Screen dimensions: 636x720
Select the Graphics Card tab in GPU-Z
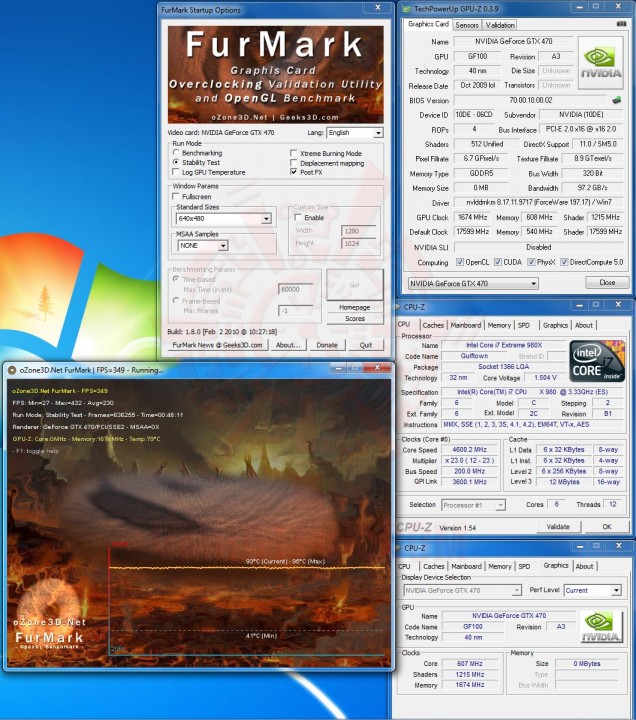[428, 24]
